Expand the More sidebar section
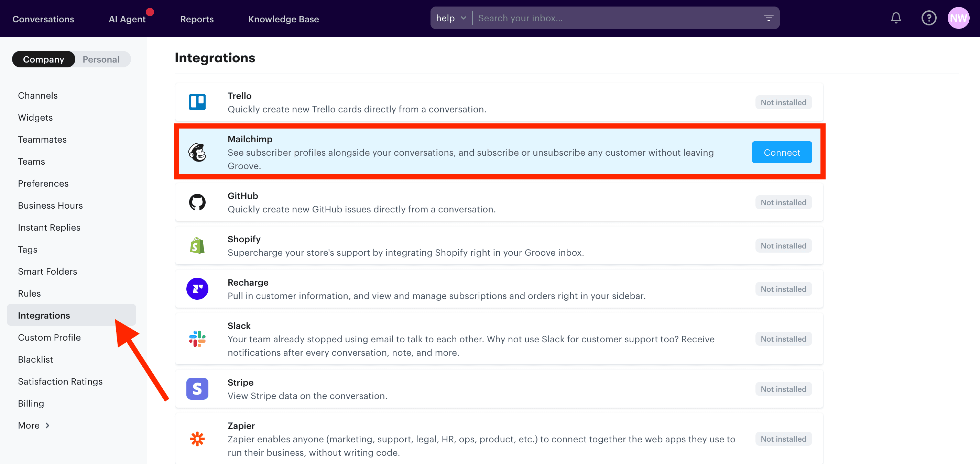Screen dimensions: 980x464 pos(33,425)
